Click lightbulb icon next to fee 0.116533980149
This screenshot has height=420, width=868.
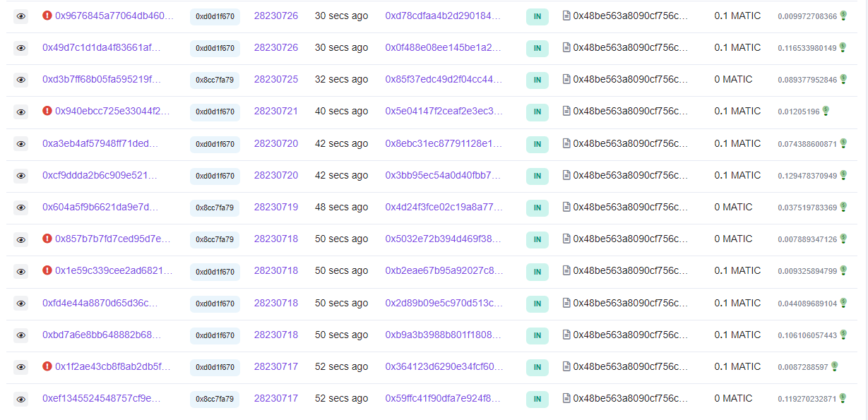(x=843, y=47)
